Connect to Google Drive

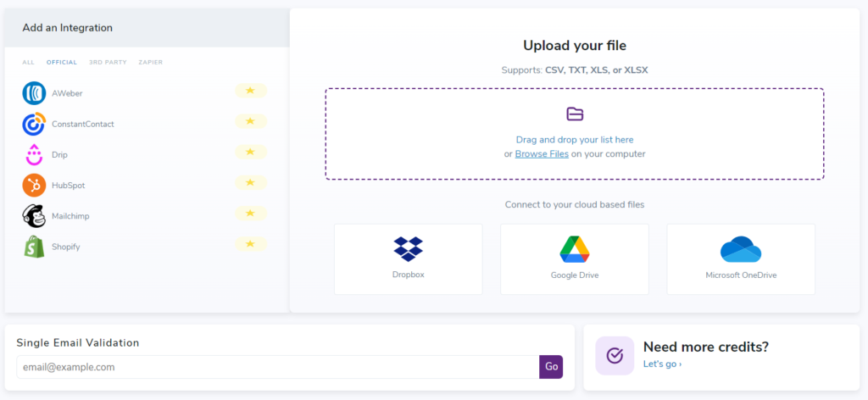click(x=574, y=258)
